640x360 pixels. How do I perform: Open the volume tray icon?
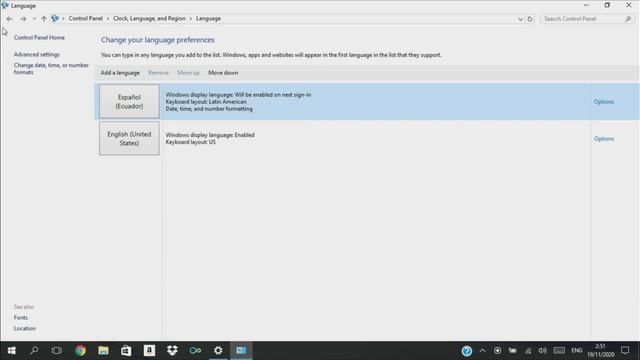point(542,351)
